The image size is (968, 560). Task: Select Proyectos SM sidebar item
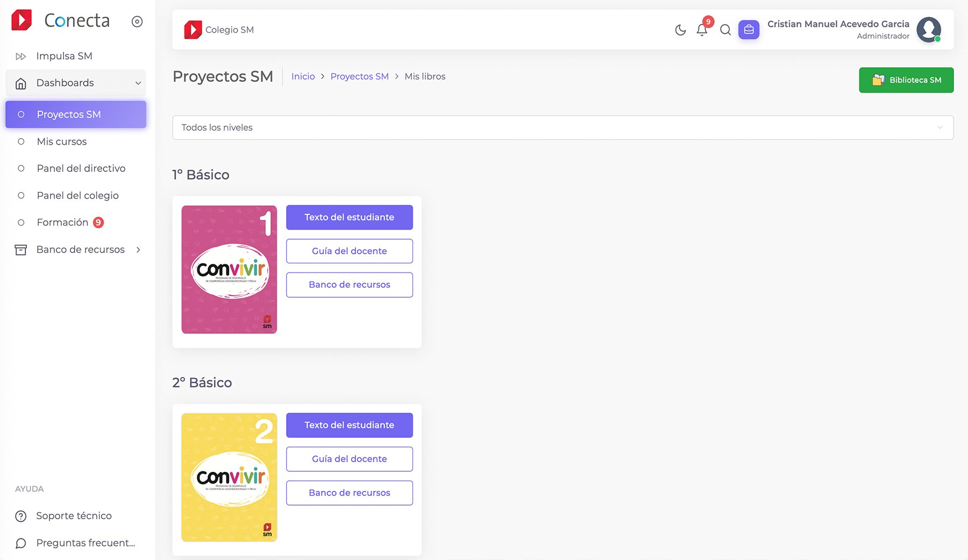[76, 114]
